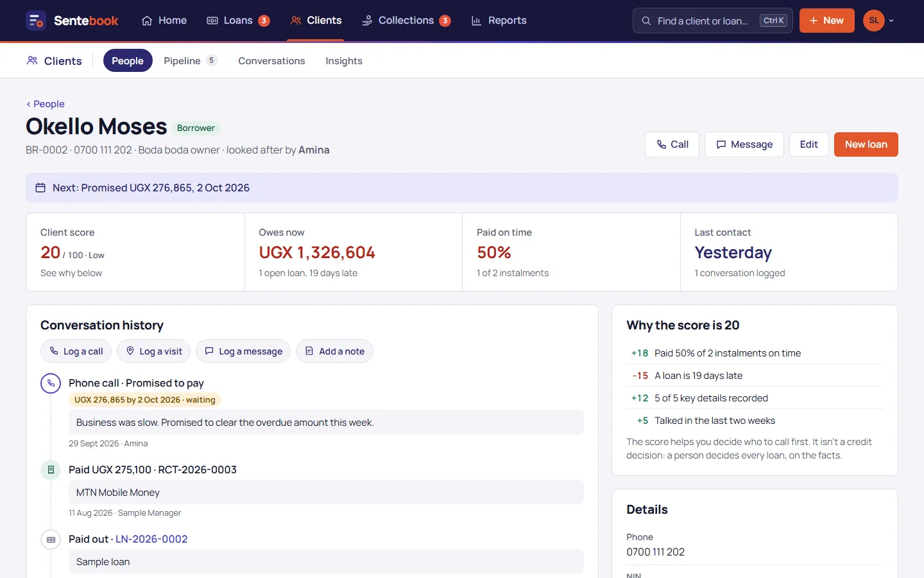Select the People tab

[128, 60]
